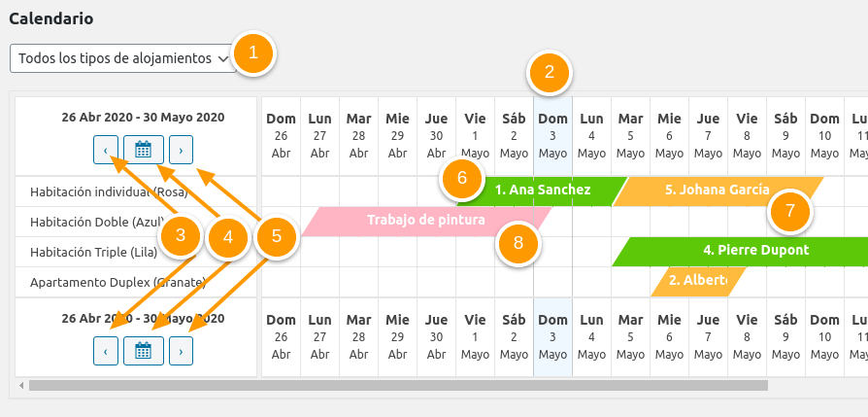Screen dimensions: 868x417
Task: Select the Habitación Triple (Lila) row label
Action: tap(94, 252)
